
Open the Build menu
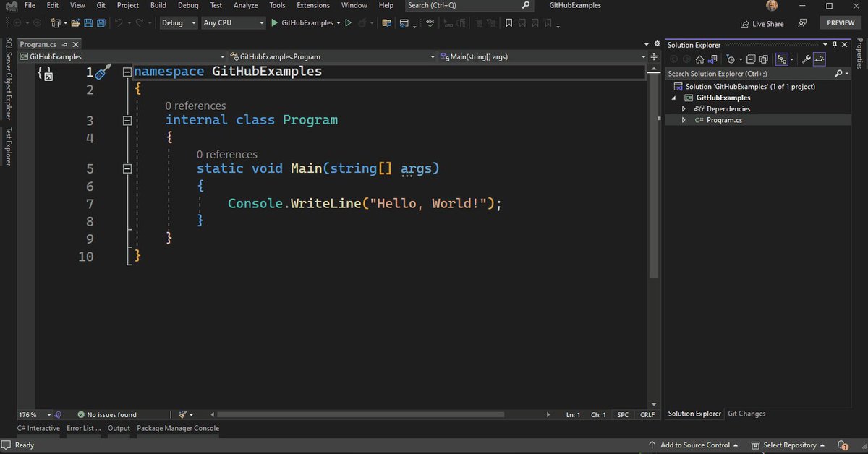158,5
